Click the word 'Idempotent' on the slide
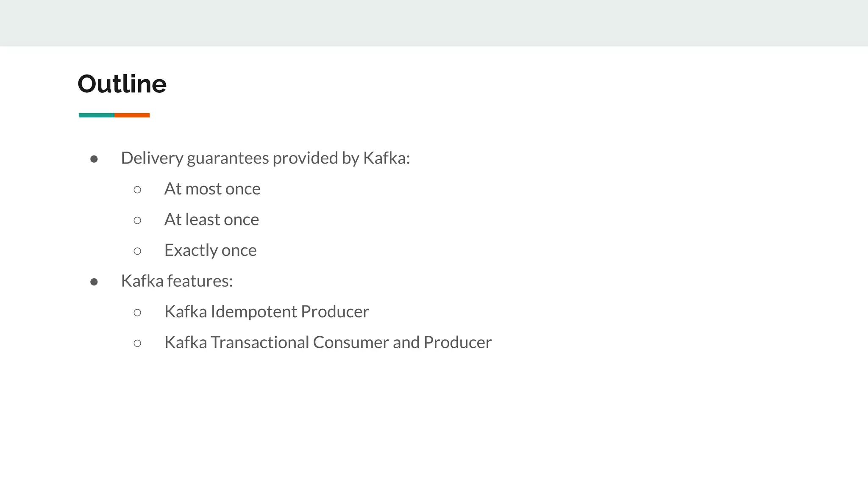Screen dimensions: 868x488 click(254, 312)
